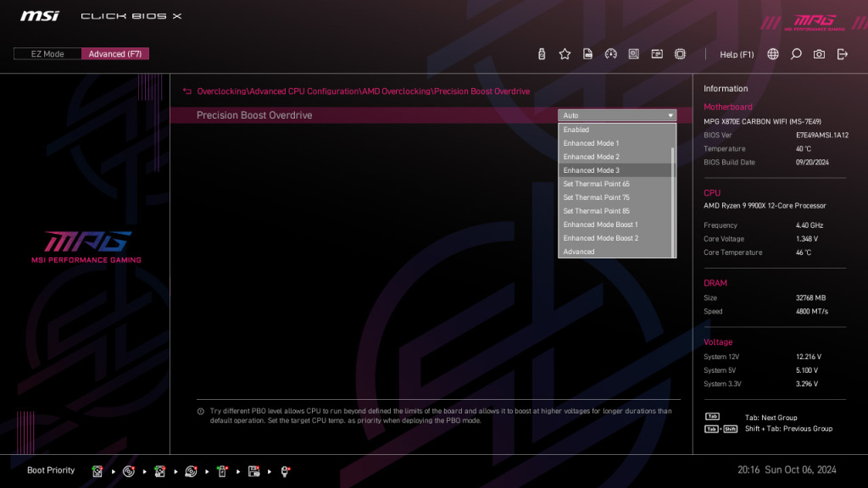Open Hardware Monitor gauge icon
Image resolution: width=868 pixels, height=488 pixels.
[x=611, y=53]
